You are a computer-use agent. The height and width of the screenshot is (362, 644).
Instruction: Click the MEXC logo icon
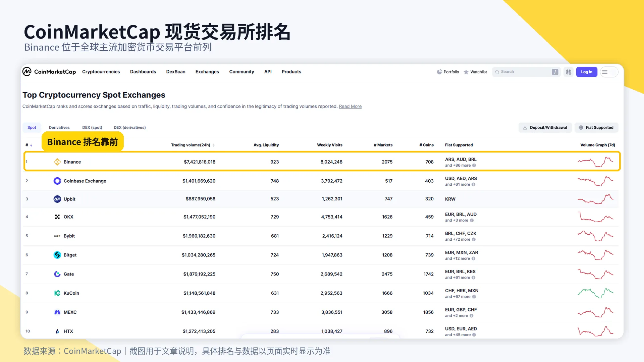click(57, 312)
